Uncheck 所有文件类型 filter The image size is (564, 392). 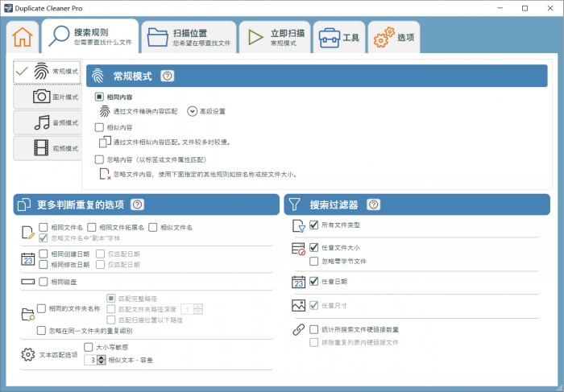click(313, 225)
